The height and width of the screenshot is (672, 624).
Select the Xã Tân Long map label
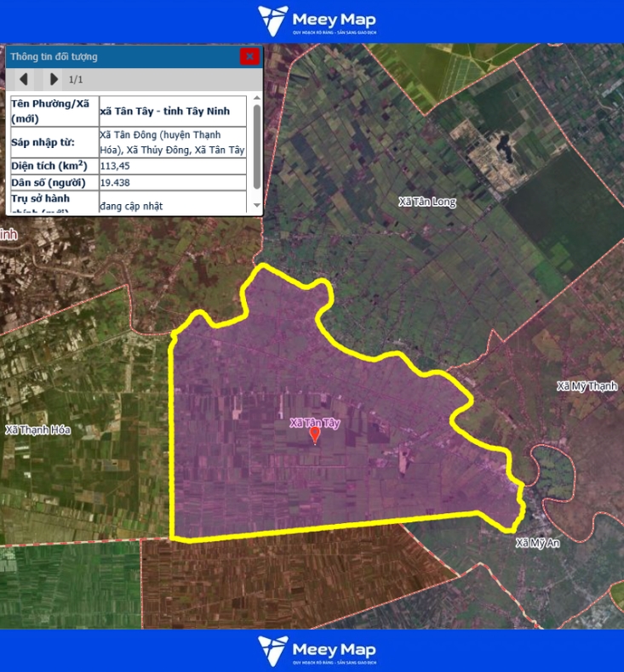(x=427, y=202)
